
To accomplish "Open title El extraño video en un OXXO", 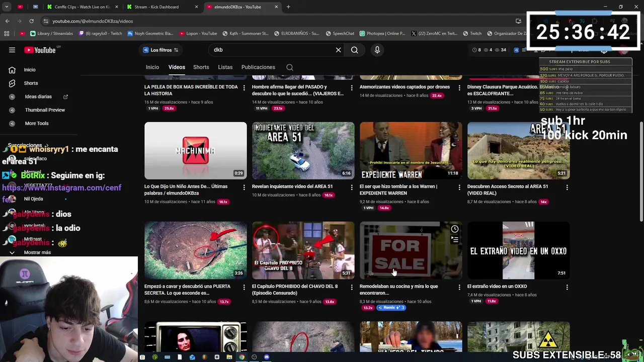I will 497,287.
